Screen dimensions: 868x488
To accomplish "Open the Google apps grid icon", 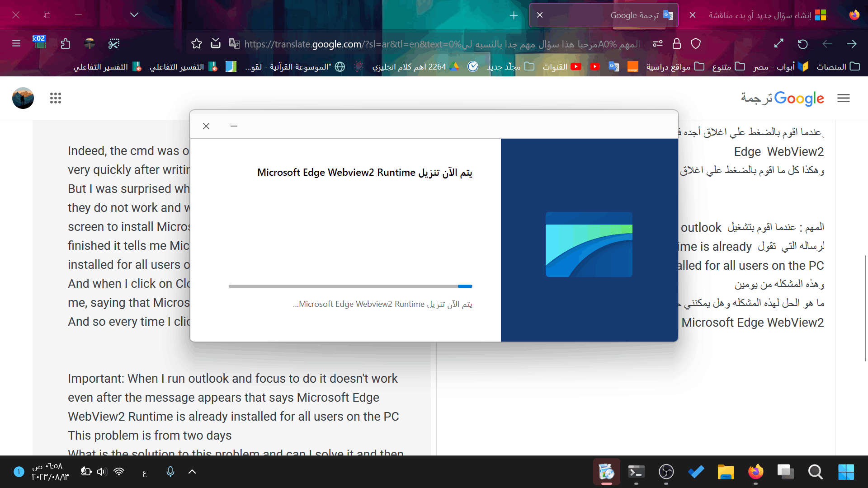I will coord(55,98).
